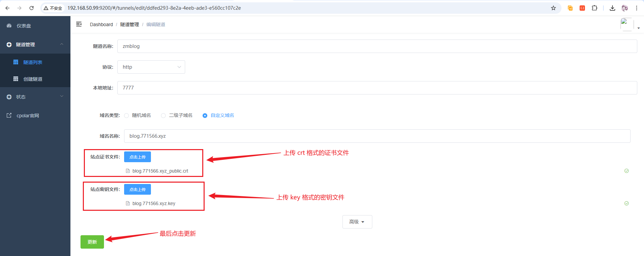Select the 随机域名 radio option

coord(126,116)
